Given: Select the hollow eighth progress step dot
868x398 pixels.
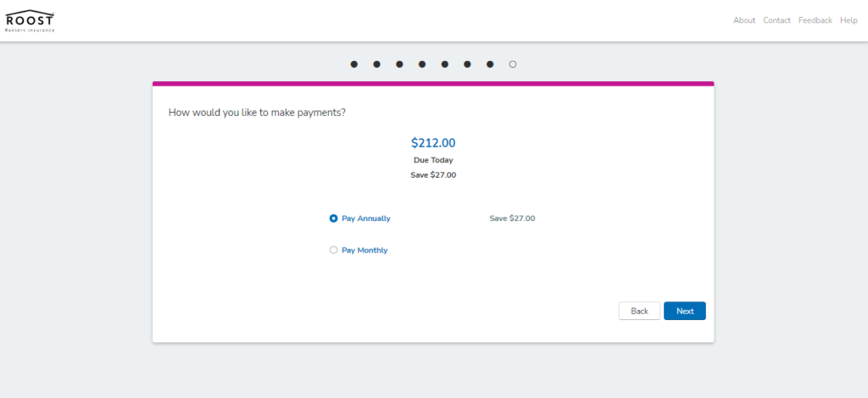Looking at the screenshot, I should 513,64.
